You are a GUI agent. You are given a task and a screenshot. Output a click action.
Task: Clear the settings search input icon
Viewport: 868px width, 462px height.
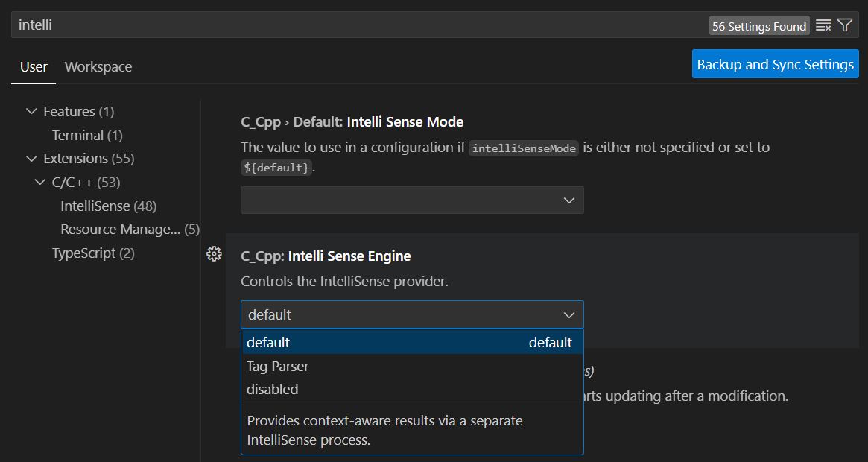pyautogui.click(x=823, y=25)
